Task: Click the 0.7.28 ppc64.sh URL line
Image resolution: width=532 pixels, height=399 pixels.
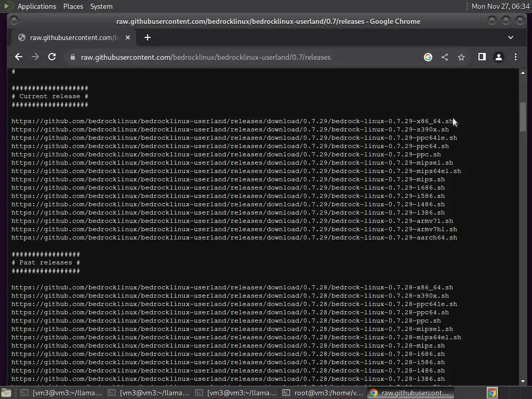Action: (230, 312)
